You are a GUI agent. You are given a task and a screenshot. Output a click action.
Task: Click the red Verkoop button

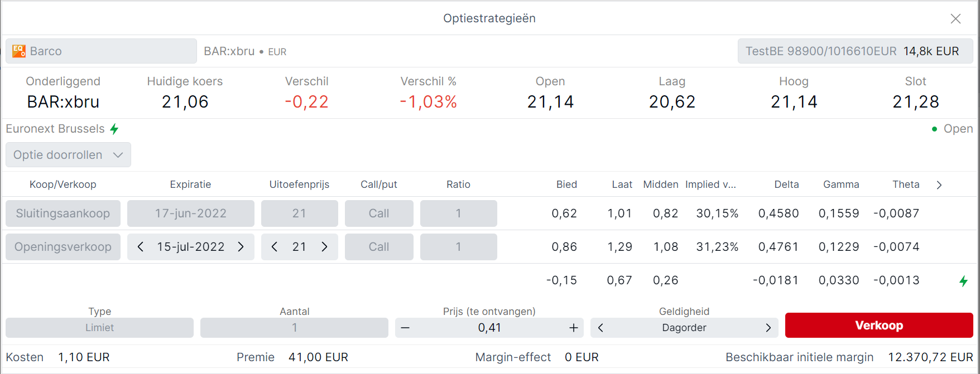point(879,326)
